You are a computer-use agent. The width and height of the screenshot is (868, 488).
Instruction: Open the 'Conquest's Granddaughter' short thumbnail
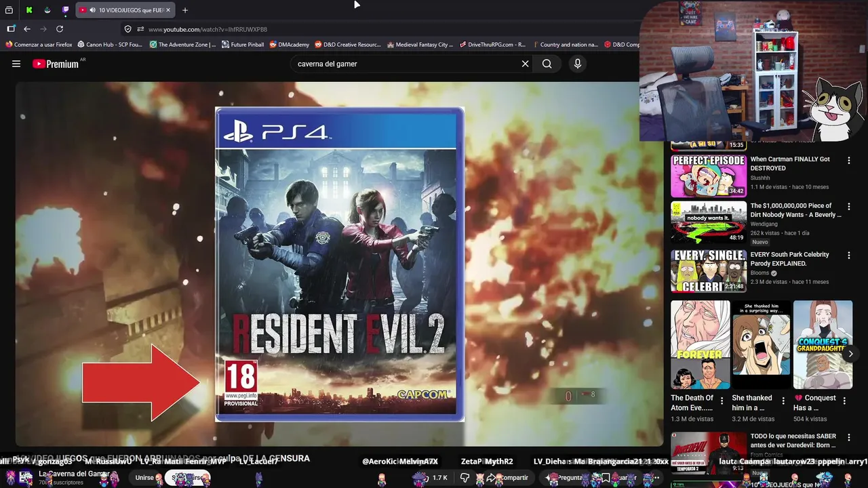click(823, 345)
